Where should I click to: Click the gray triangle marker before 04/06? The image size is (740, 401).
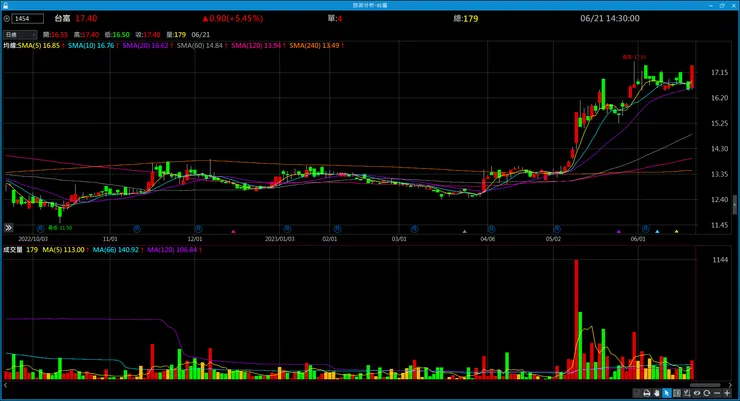(x=464, y=232)
